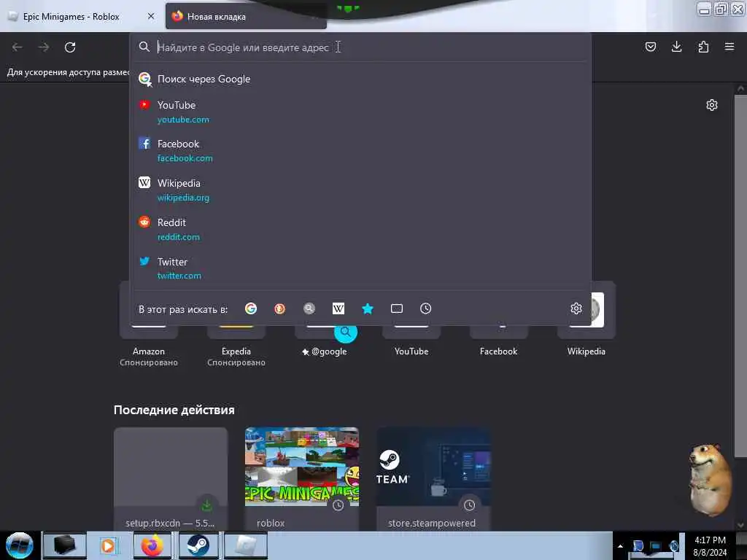Open the downloads panel
The image size is (747, 560).
pyautogui.click(x=676, y=47)
